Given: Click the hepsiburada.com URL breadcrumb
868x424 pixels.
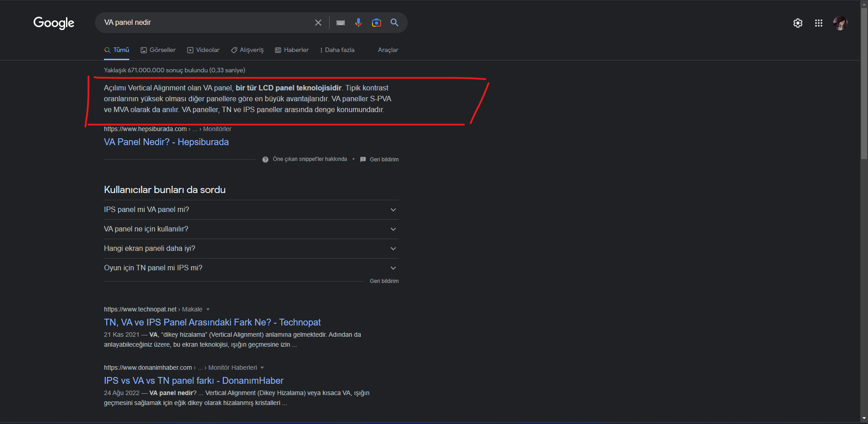Looking at the screenshot, I should tap(168, 129).
